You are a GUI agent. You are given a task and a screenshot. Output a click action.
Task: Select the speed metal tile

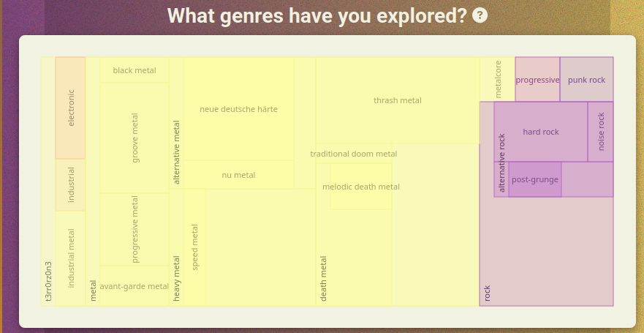pos(194,247)
